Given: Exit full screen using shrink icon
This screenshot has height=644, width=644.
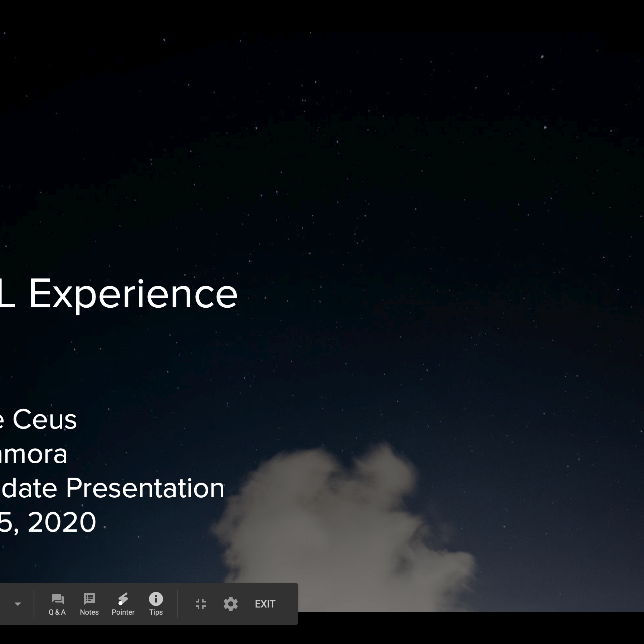Looking at the screenshot, I should [201, 604].
